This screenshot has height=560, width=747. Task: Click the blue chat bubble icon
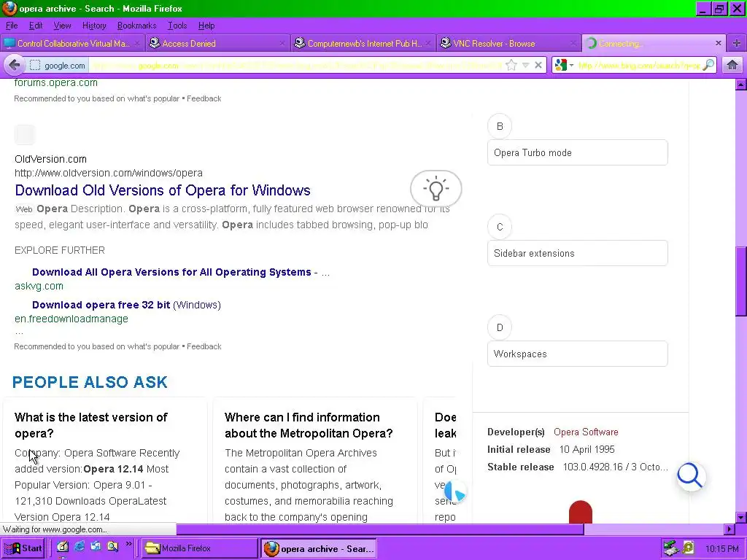tap(455, 491)
